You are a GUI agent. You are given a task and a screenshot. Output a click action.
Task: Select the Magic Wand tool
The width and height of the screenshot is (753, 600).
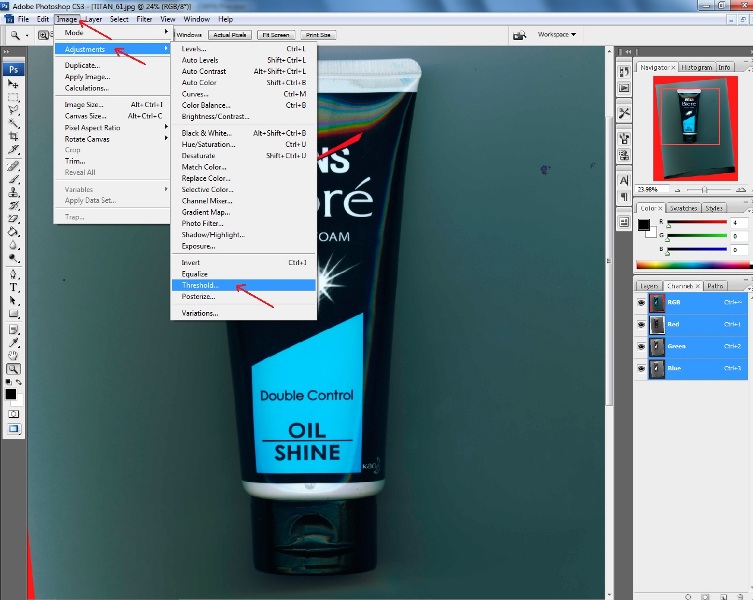(14, 124)
